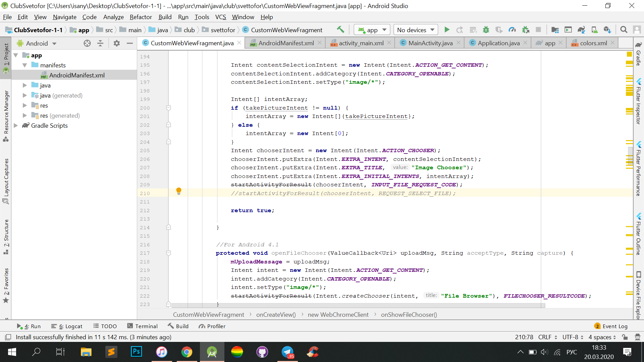Open the Android profiler gauge icon

(x=512, y=30)
